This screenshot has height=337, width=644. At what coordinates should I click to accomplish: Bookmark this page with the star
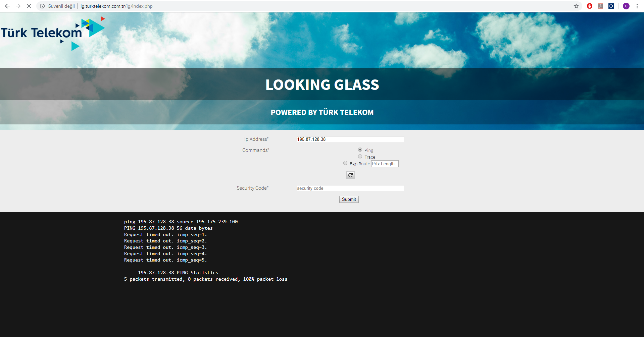[x=576, y=6]
